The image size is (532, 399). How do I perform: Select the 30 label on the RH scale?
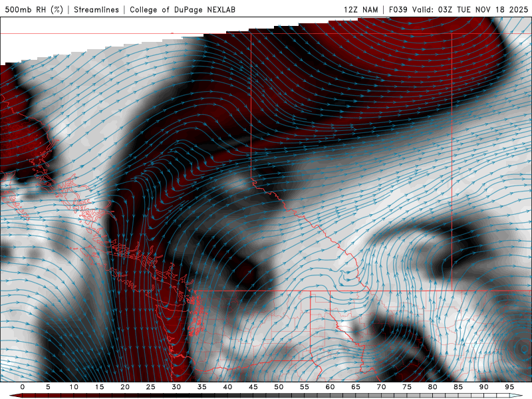pyautogui.click(x=176, y=387)
